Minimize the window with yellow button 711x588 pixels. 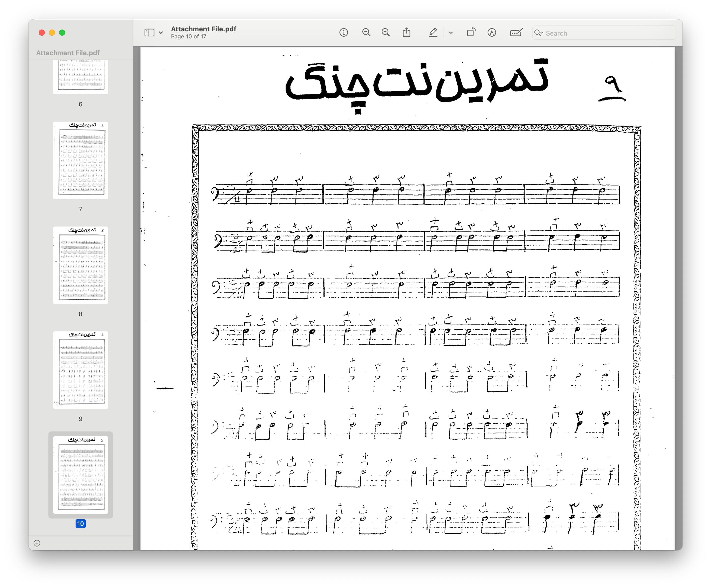(52, 33)
